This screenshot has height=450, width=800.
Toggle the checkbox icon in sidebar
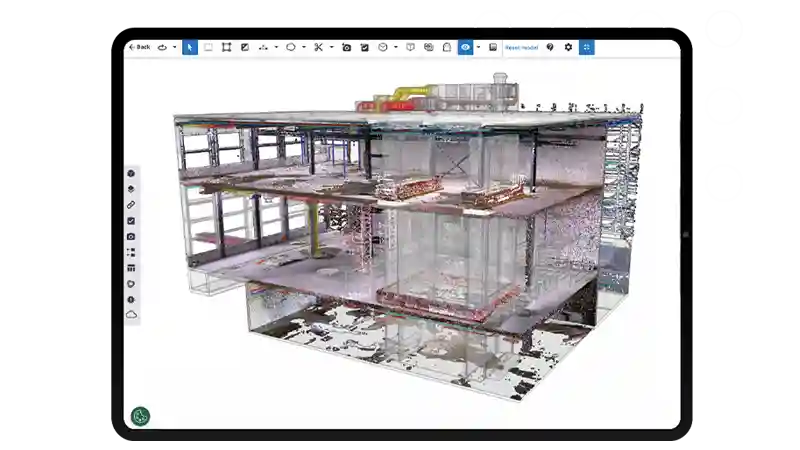click(131, 220)
